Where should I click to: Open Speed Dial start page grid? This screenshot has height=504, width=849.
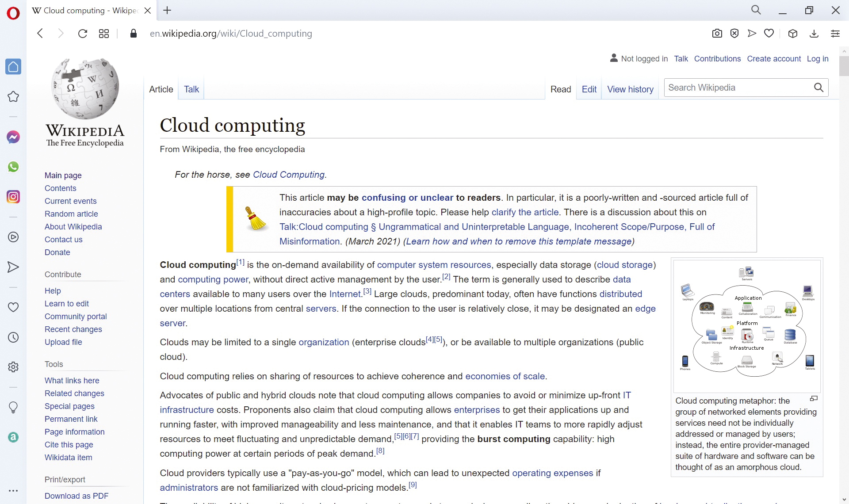coord(104,34)
